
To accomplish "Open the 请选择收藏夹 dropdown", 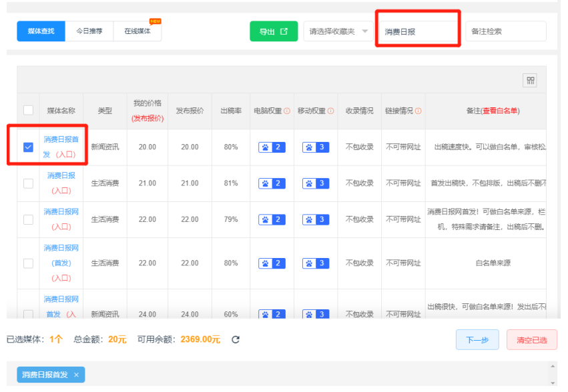I will pos(338,31).
